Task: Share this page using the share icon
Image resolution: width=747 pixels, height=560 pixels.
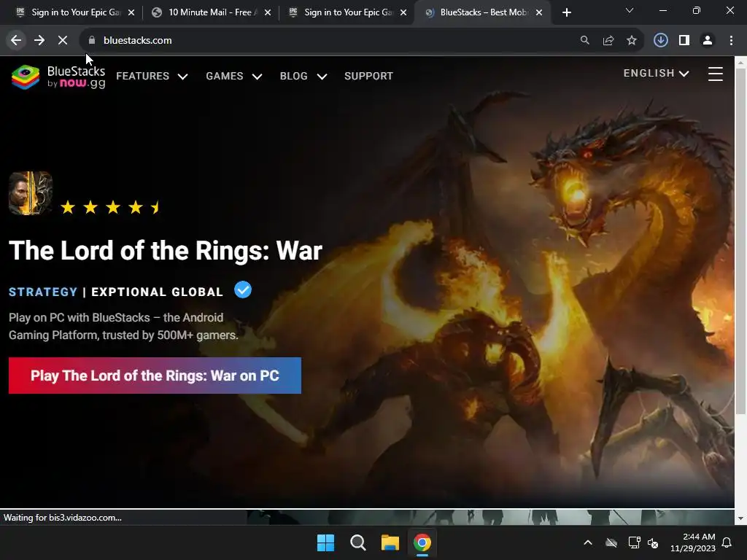Action: click(608, 41)
